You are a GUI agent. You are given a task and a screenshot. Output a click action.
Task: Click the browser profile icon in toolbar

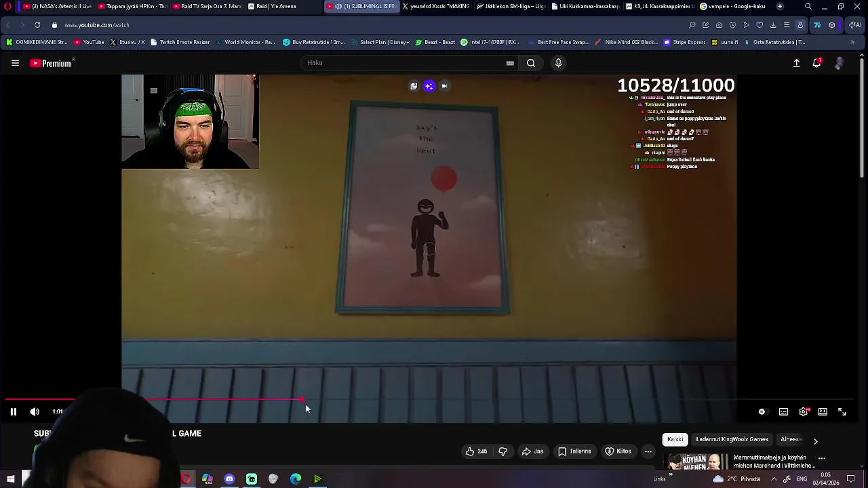pyautogui.click(x=800, y=25)
